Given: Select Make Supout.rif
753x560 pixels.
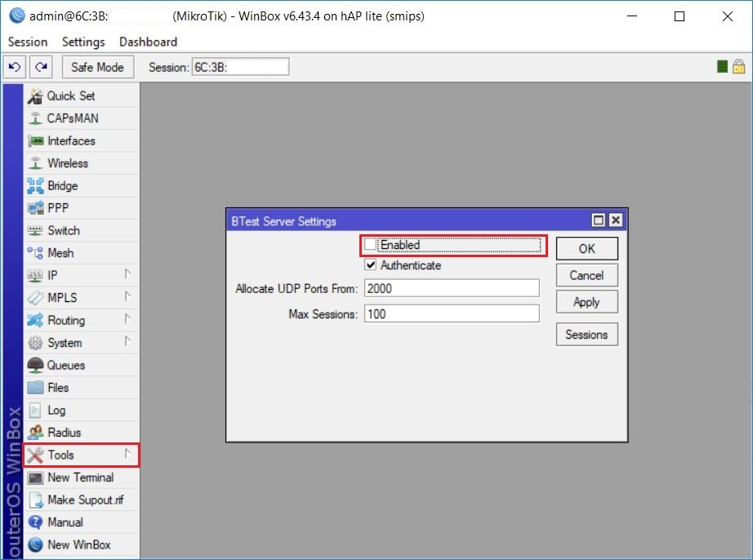Looking at the screenshot, I should [81, 500].
